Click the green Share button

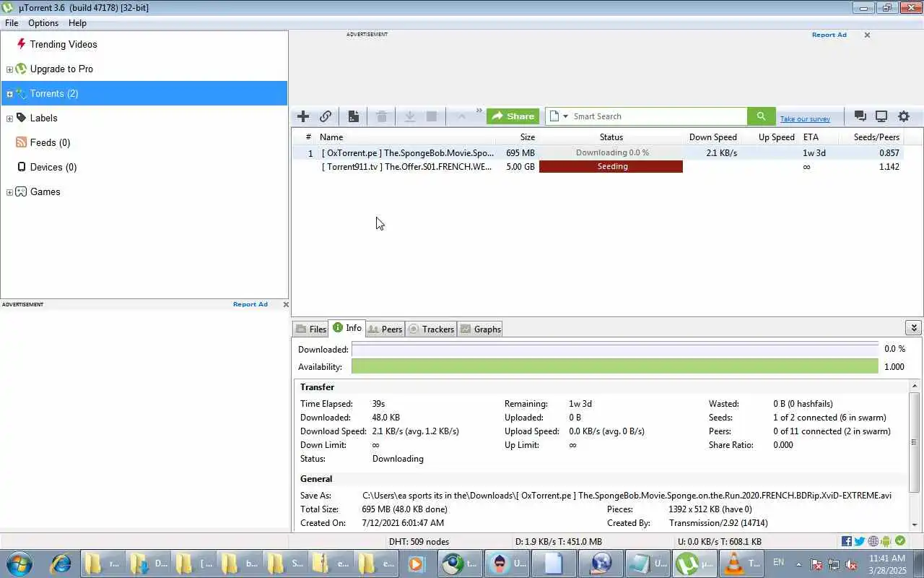coord(513,116)
